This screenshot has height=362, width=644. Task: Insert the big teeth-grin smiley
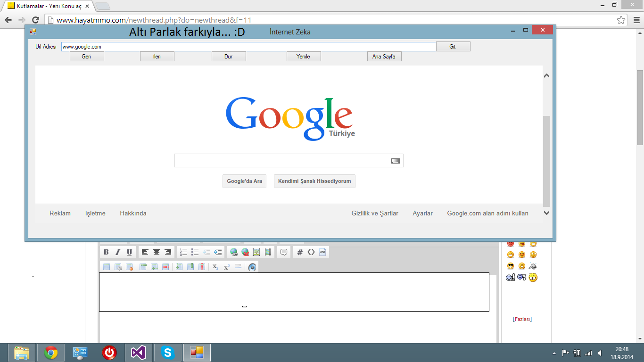[x=533, y=278]
